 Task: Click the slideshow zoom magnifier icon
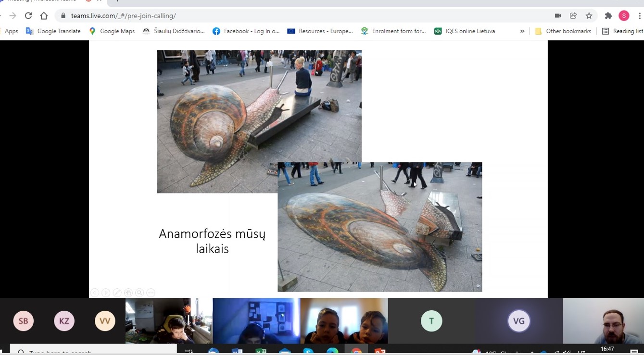click(139, 293)
